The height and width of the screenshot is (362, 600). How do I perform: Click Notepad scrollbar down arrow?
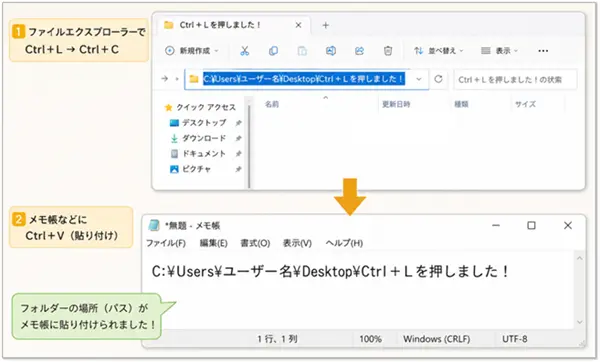point(580,322)
